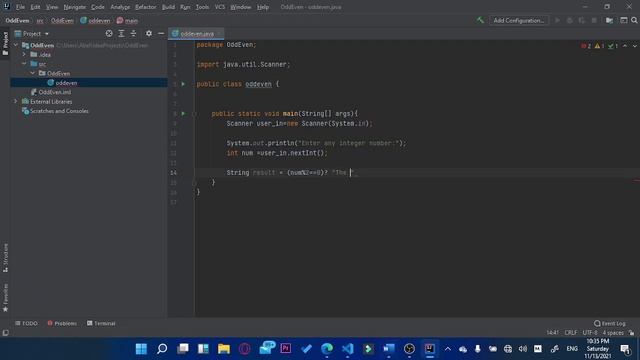Click the main breadcrumb in navigation bar
Image resolution: width=640 pixels, height=360 pixels.
tap(127, 20)
